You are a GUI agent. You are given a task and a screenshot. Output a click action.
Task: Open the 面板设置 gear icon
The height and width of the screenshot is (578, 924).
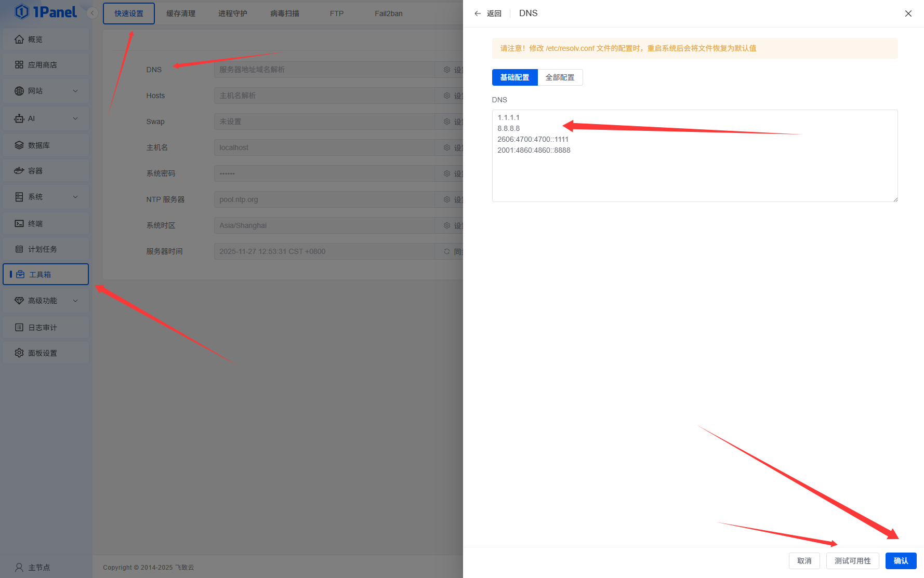coord(19,353)
